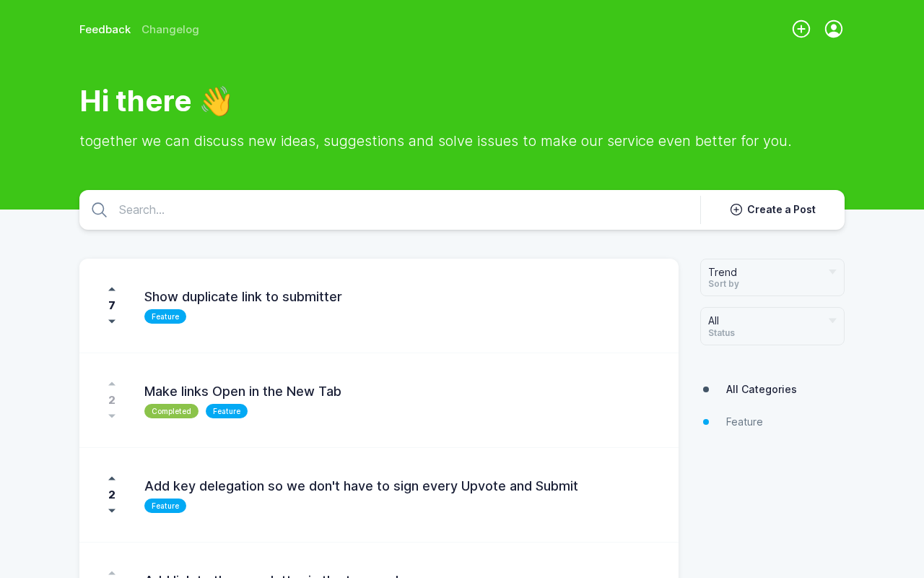
Task: Downvote the "Add key delegation" post
Action: coord(112,511)
